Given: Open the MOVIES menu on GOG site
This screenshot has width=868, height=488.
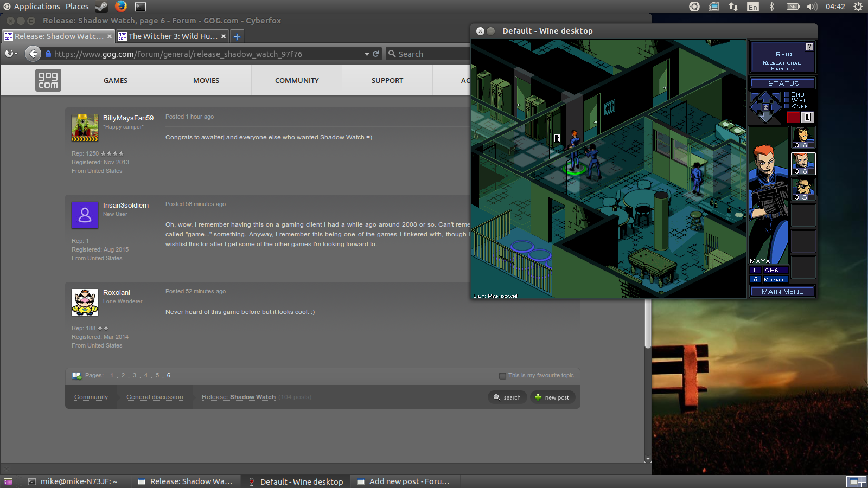Looking at the screenshot, I should pos(206,80).
